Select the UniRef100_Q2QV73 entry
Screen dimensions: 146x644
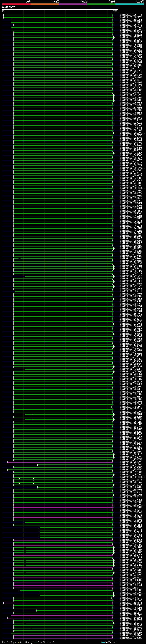(x=131, y=480)
